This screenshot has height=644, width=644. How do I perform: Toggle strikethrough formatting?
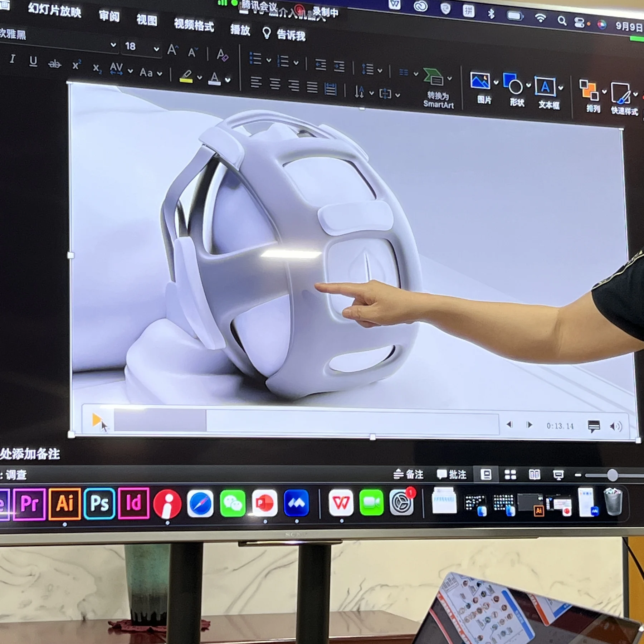54,64
